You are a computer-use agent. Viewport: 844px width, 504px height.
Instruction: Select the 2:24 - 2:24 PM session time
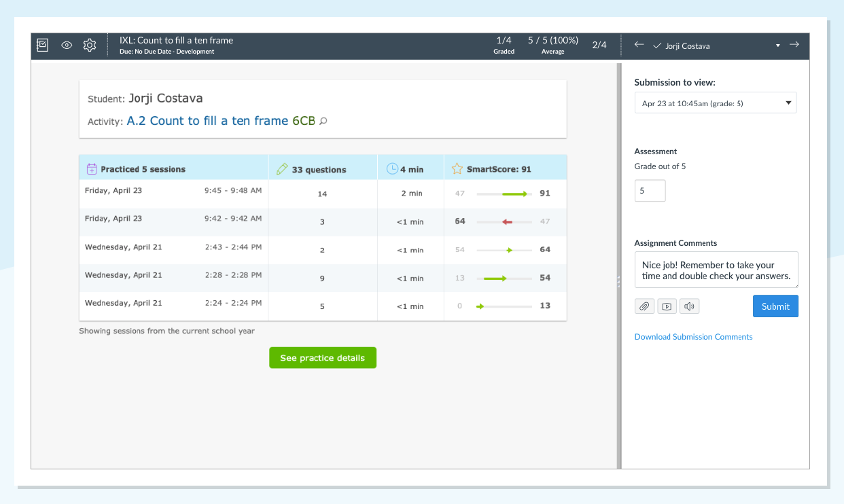233,304
